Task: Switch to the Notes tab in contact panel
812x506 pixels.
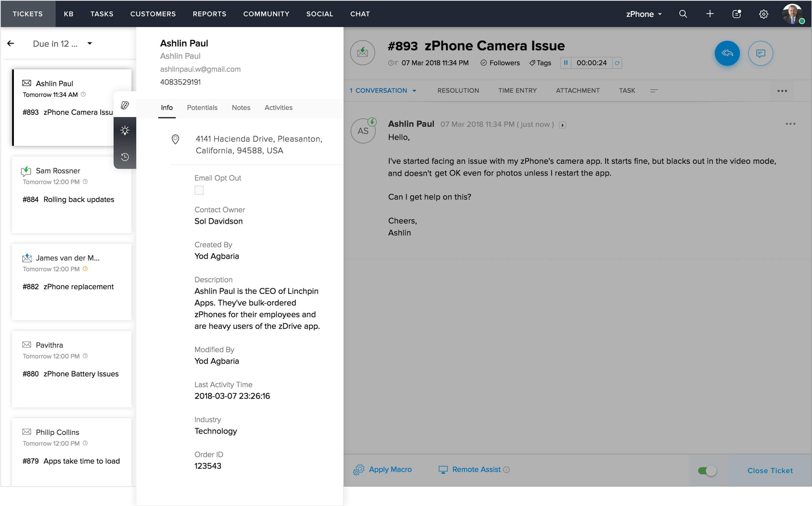Action: coord(241,107)
